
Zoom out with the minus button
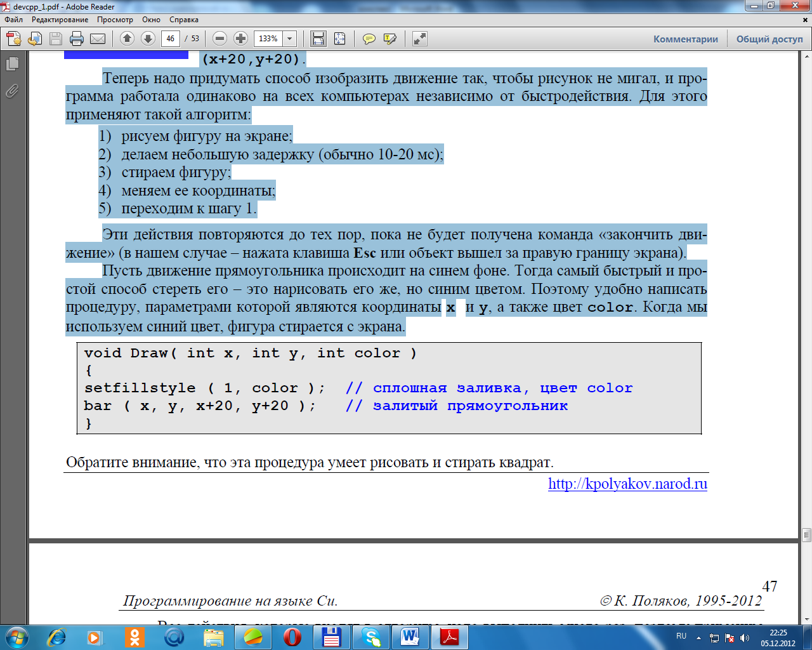pos(219,39)
